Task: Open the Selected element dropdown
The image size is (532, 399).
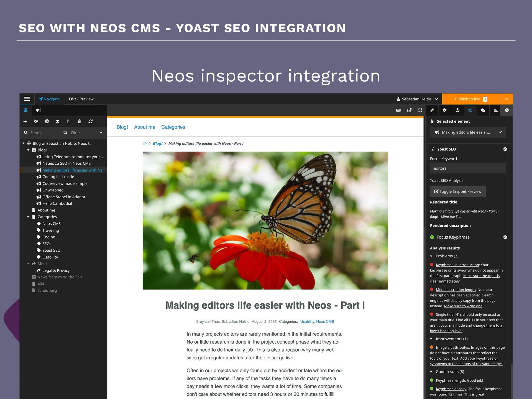Action: coord(468,132)
